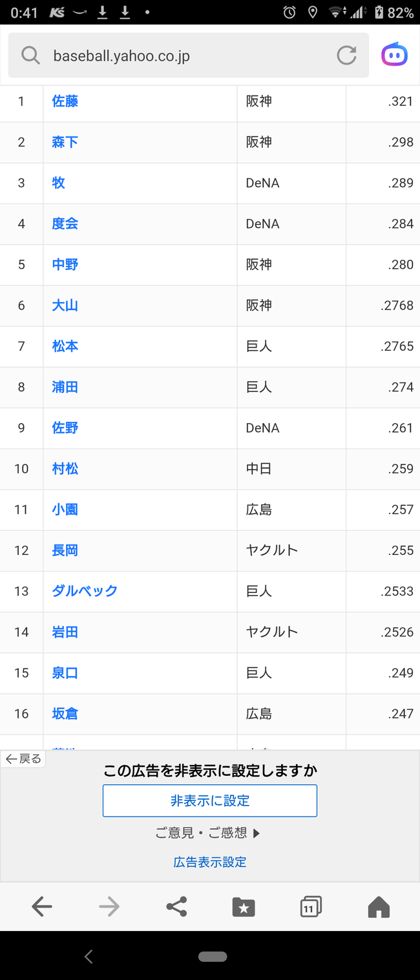Tap Android system back button

(89, 957)
